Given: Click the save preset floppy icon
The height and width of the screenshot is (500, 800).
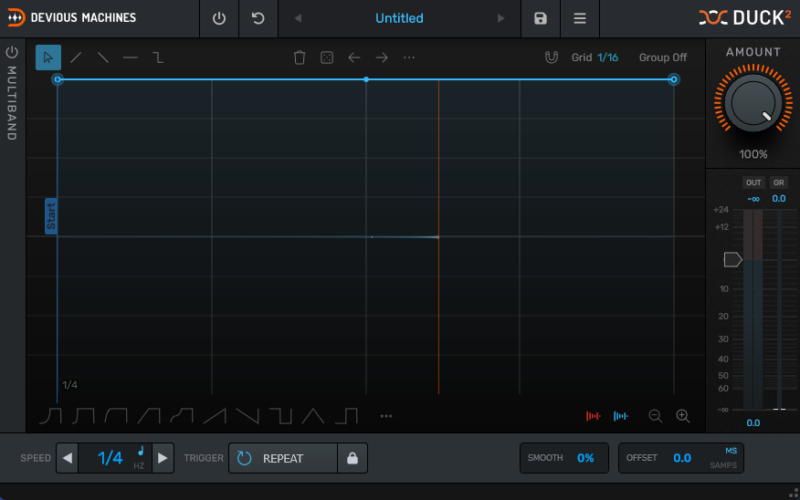Looking at the screenshot, I should tap(541, 18).
